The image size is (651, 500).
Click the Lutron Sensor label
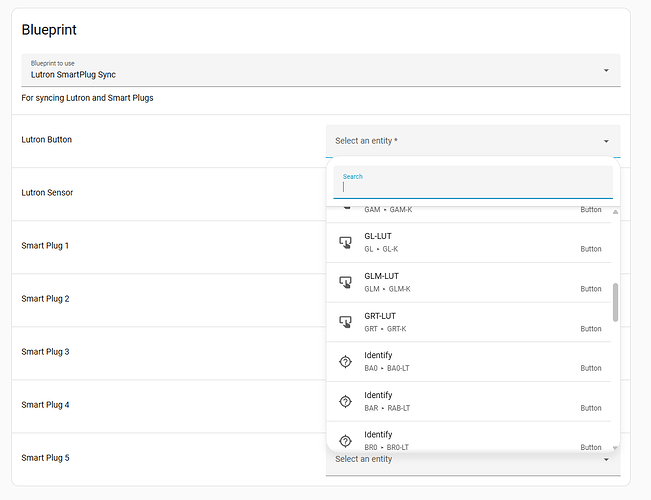pyautogui.click(x=47, y=193)
